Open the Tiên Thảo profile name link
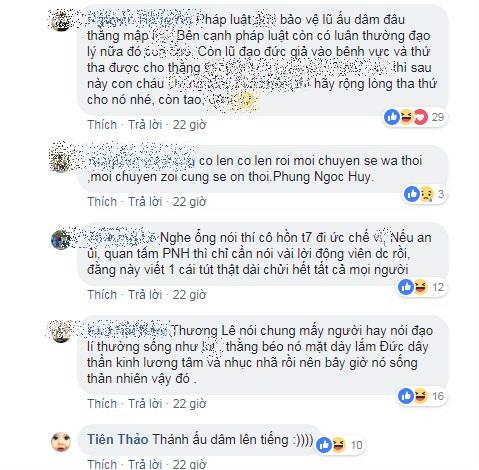The image size is (479, 470). (x=118, y=439)
